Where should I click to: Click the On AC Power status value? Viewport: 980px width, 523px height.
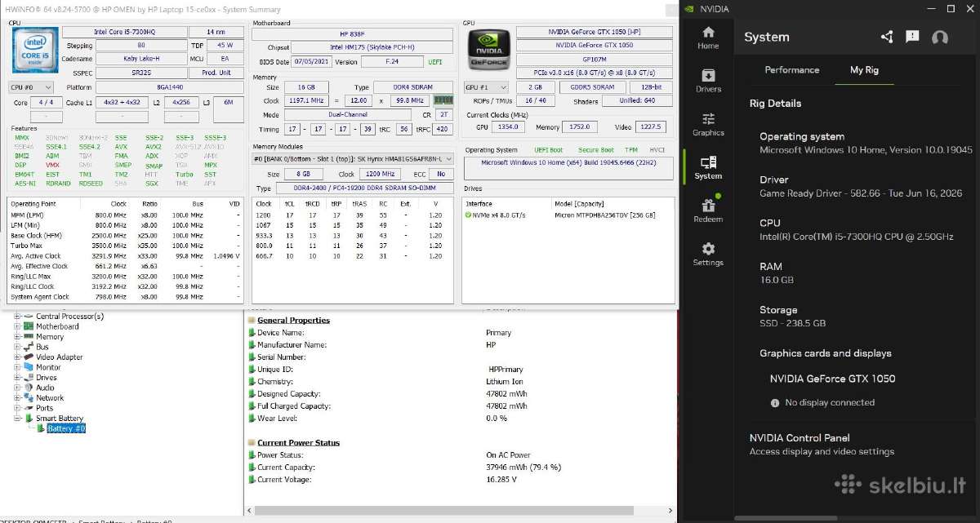click(x=508, y=455)
